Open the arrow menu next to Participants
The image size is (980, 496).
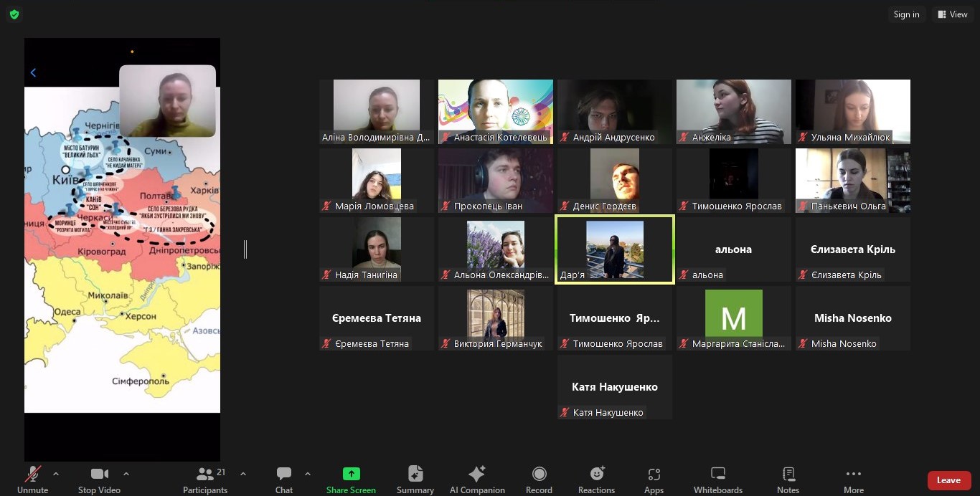pos(242,474)
